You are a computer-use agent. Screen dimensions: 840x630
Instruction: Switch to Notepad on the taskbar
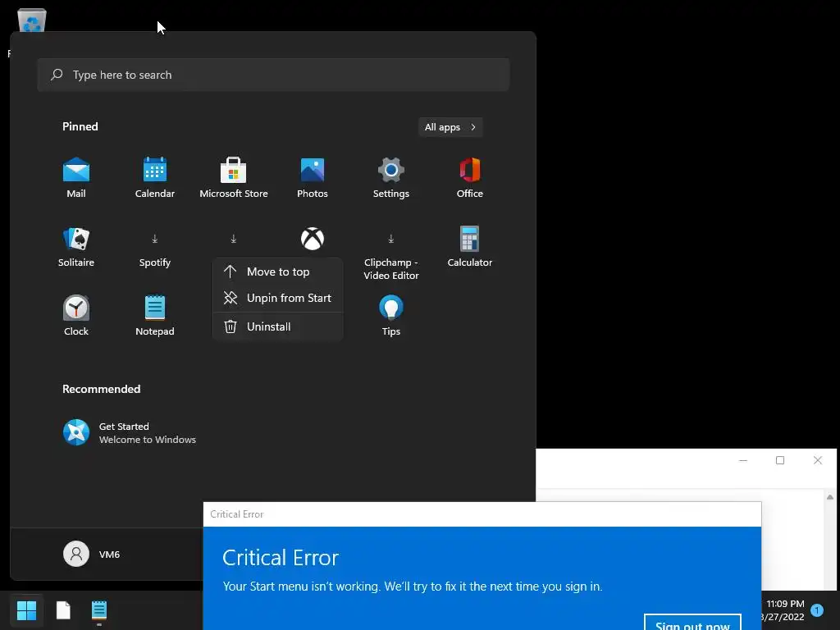click(99, 610)
